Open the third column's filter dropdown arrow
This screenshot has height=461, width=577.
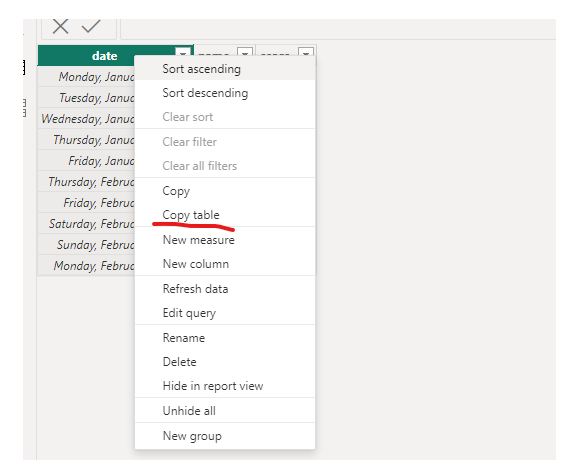(x=306, y=53)
